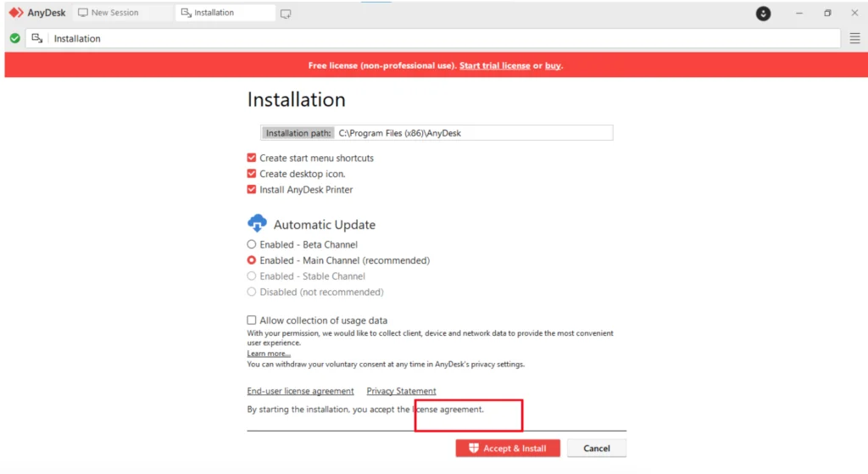Enable Allow collection of usage data
Viewport: 868px width, 474px height.
[x=251, y=320]
